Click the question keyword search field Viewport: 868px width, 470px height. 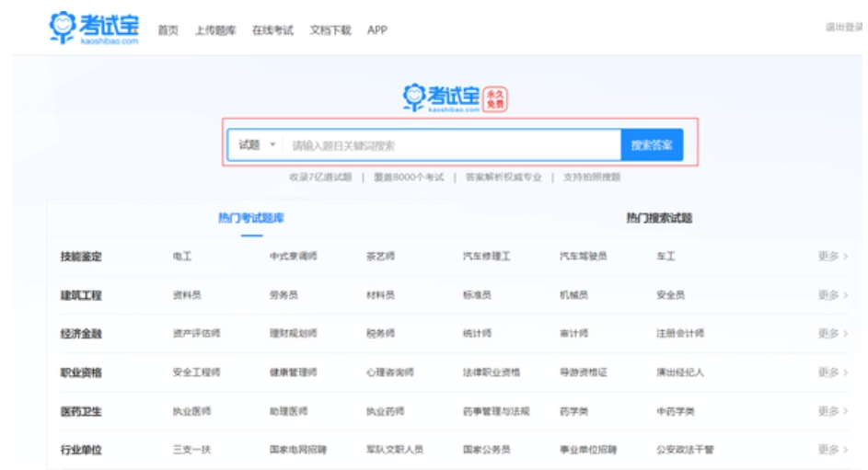(x=451, y=145)
